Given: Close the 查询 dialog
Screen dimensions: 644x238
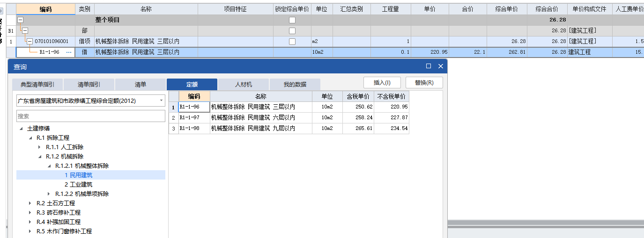Looking at the screenshot, I should [x=440, y=66].
